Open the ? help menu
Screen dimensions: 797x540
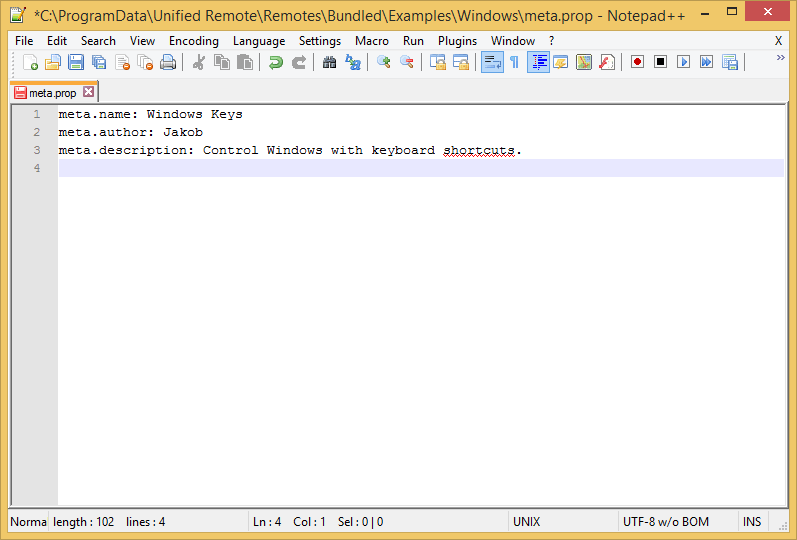(551, 41)
